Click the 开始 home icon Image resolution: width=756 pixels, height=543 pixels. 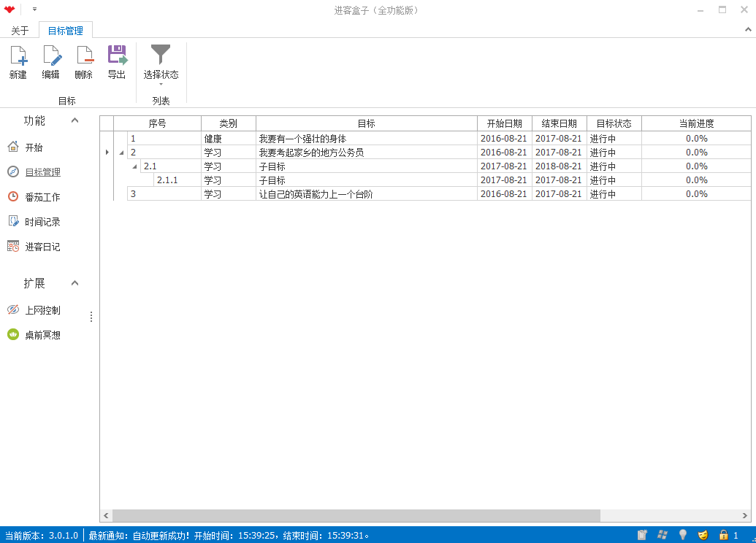point(13,147)
